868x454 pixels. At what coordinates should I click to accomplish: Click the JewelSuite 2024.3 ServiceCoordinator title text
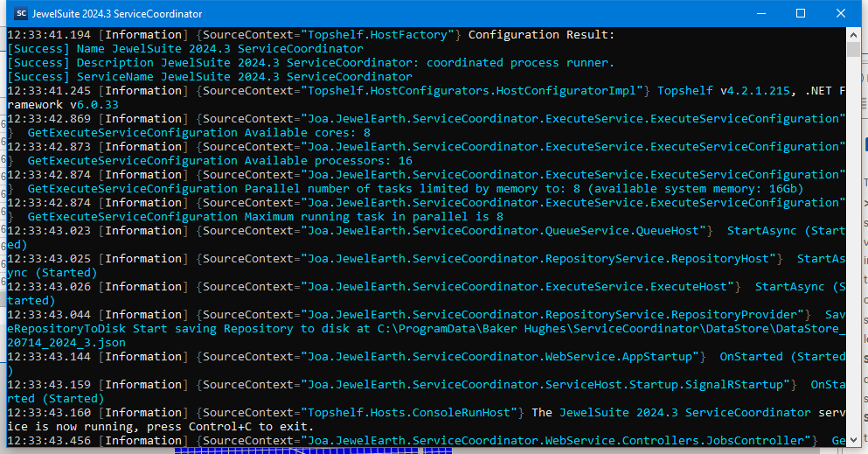click(x=118, y=14)
